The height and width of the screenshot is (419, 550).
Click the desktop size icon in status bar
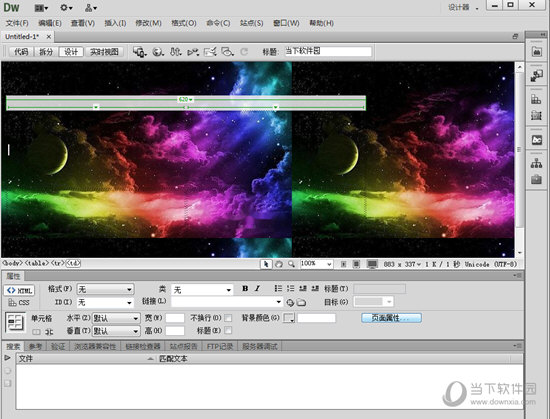tap(372, 264)
